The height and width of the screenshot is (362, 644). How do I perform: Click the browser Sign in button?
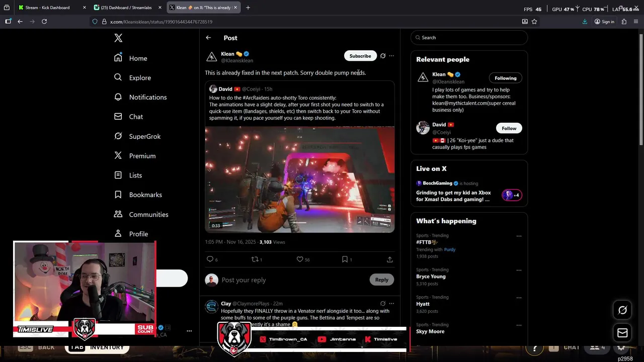tap(604, 22)
